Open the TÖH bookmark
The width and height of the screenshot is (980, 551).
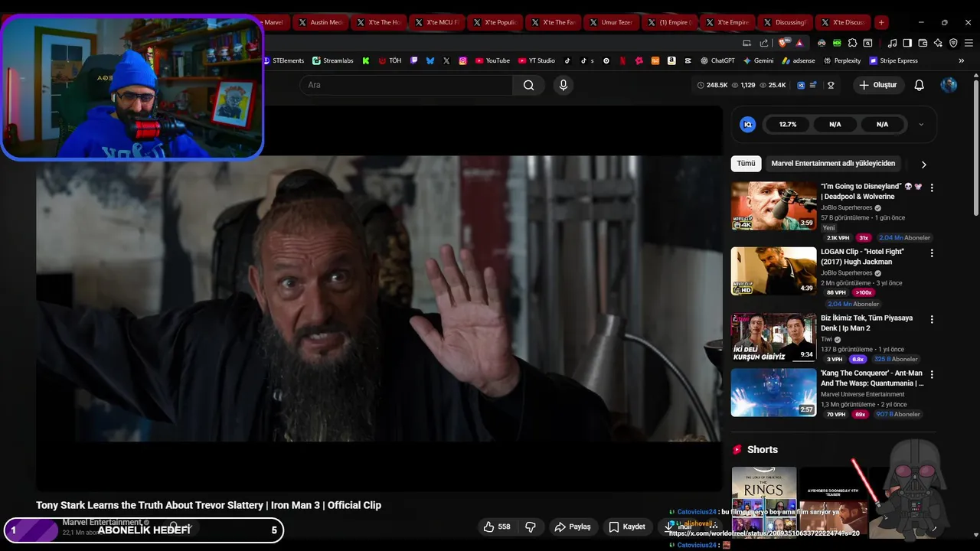(390, 60)
